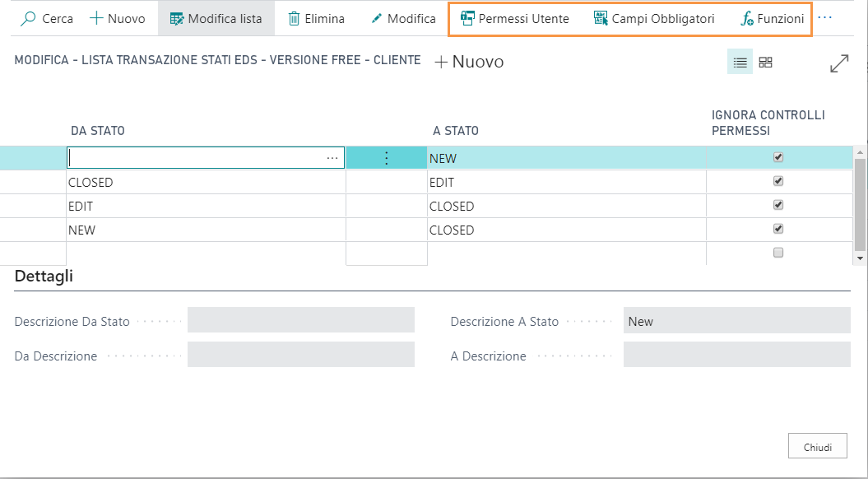The height and width of the screenshot is (479, 868).
Task: Click the scroll down arrow in the list
Action: (861, 258)
